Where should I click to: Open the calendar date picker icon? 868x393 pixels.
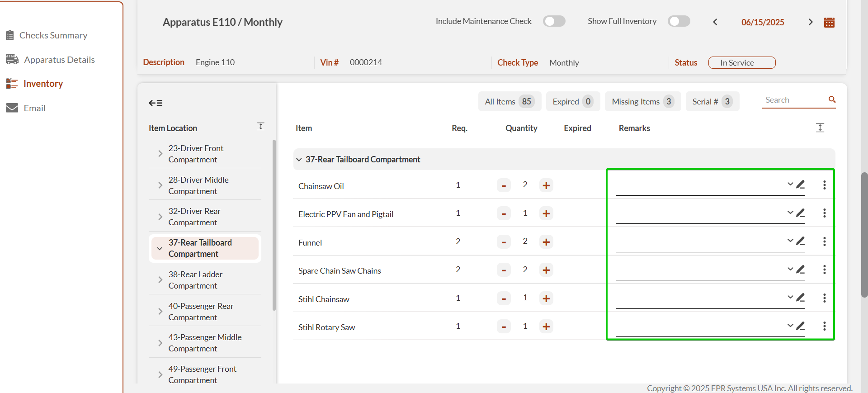click(x=829, y=23)
